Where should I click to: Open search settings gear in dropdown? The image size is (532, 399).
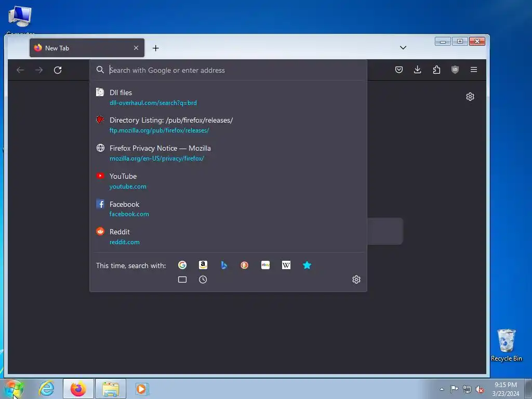coord(356,280)
